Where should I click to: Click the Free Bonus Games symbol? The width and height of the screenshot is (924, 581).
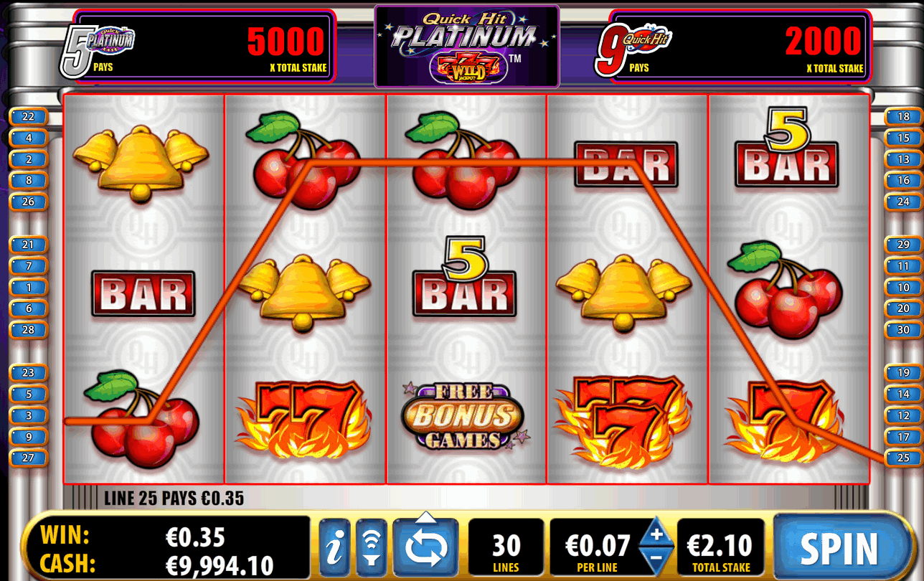[463, 417]
